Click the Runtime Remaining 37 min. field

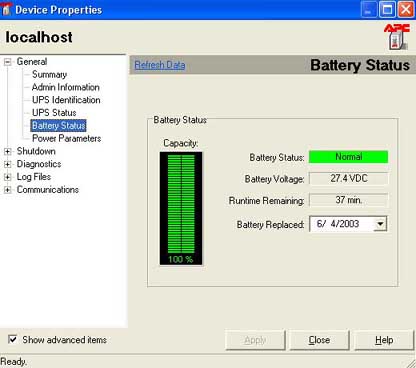click(x=349, y=200)
